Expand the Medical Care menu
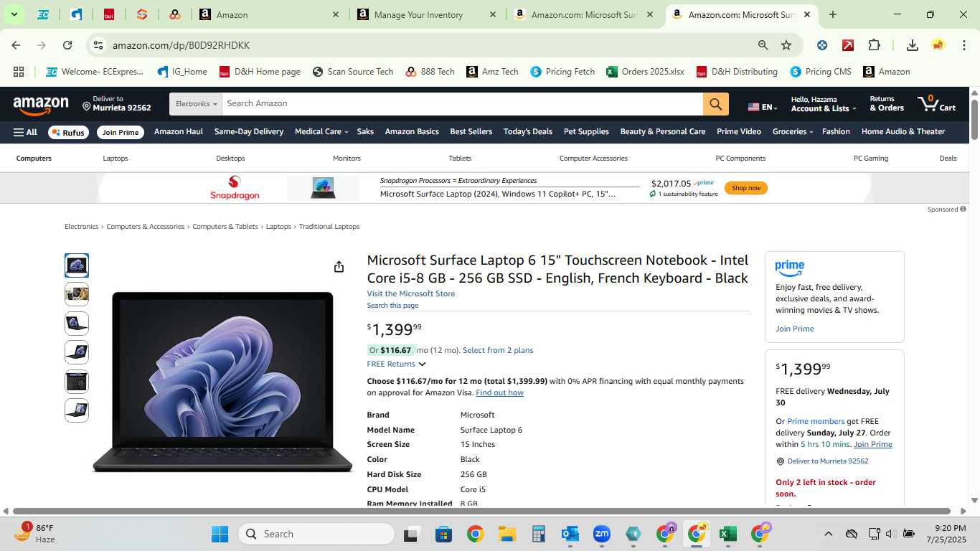Viewport: 980px width, 551px height. 321,132
